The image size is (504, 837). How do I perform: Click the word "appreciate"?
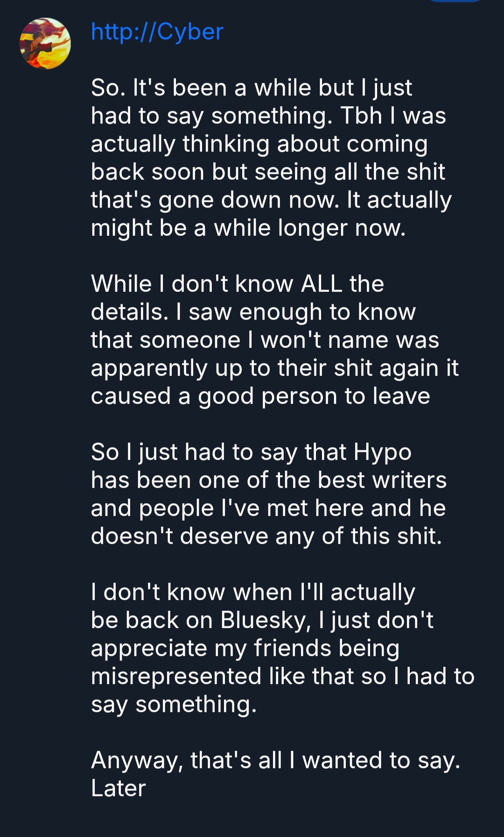click(x=149, y=648)
